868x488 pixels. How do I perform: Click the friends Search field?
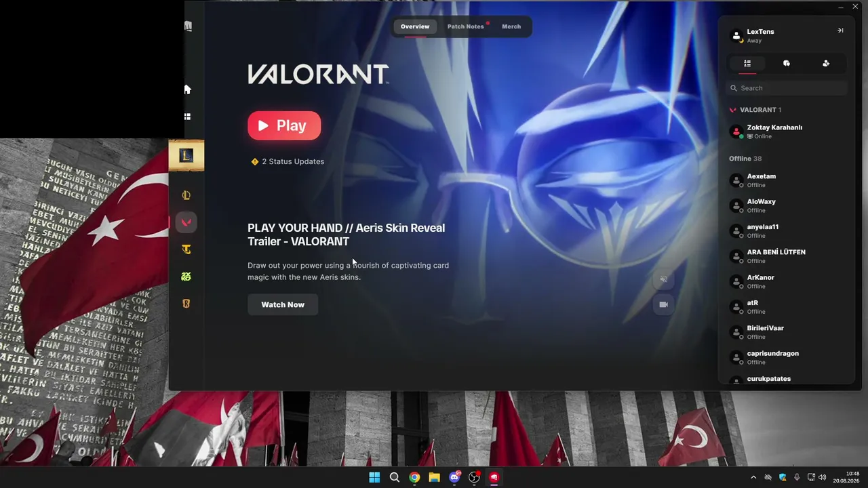pyautogui.click(x=787, y=88)
